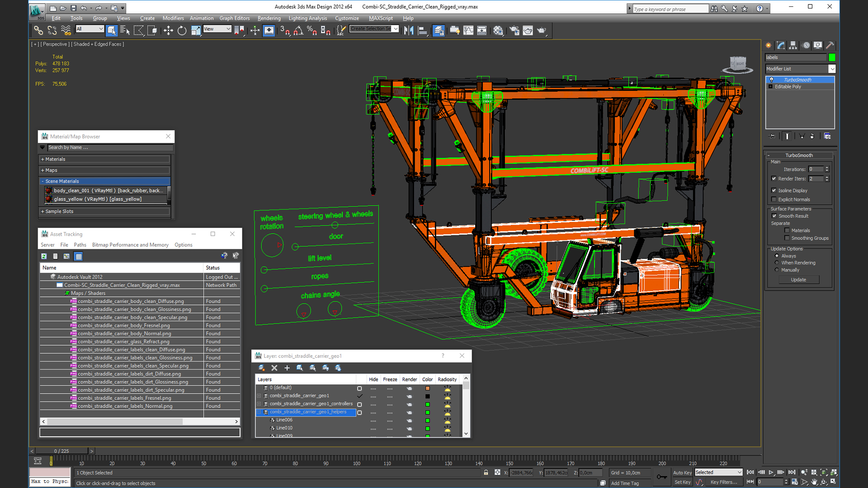Click the Auto Key button
This screenshot has height=488, width=868.
[x=682, y=473]
